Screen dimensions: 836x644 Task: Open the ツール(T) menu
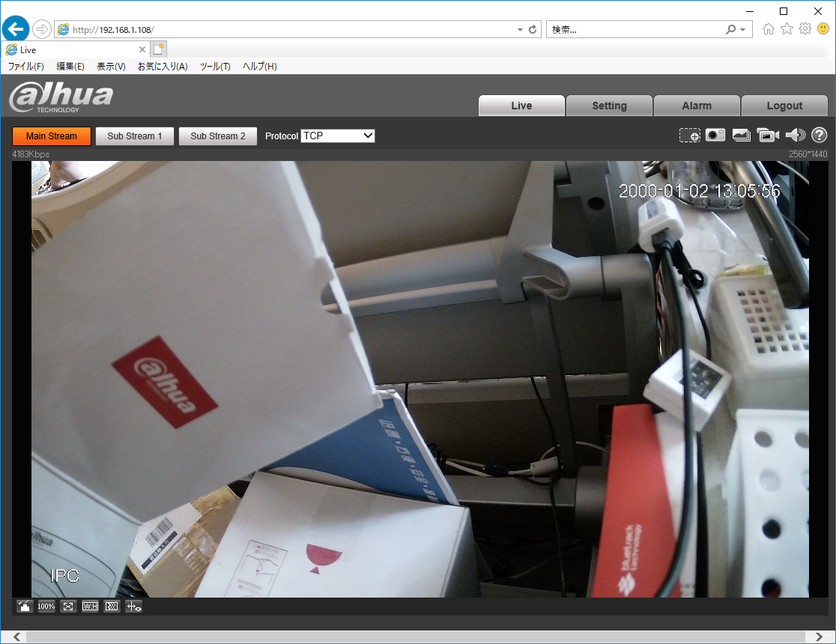click(215, 66)
